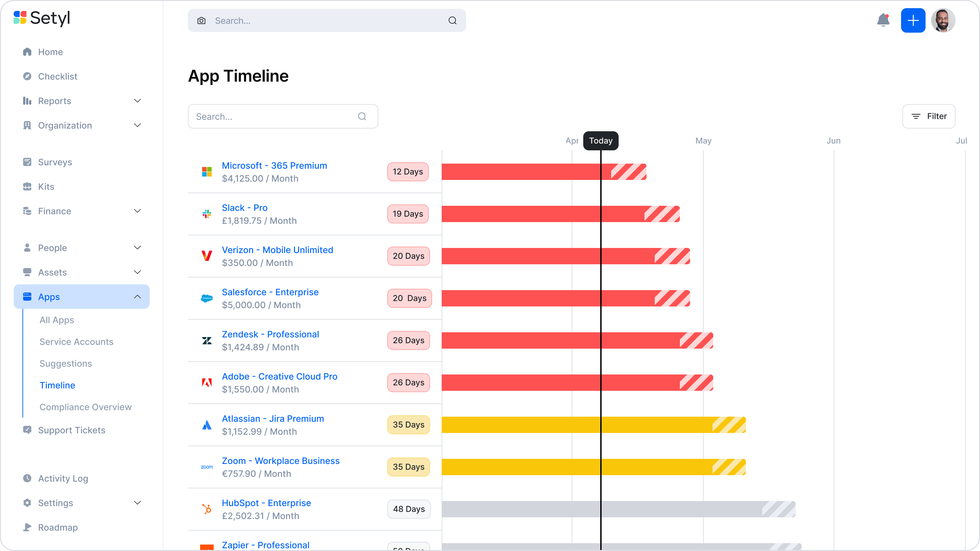This screenshot has height=551, width=980.
Task: Select the HubSpot sprocket icon
Action: (207, 509)
